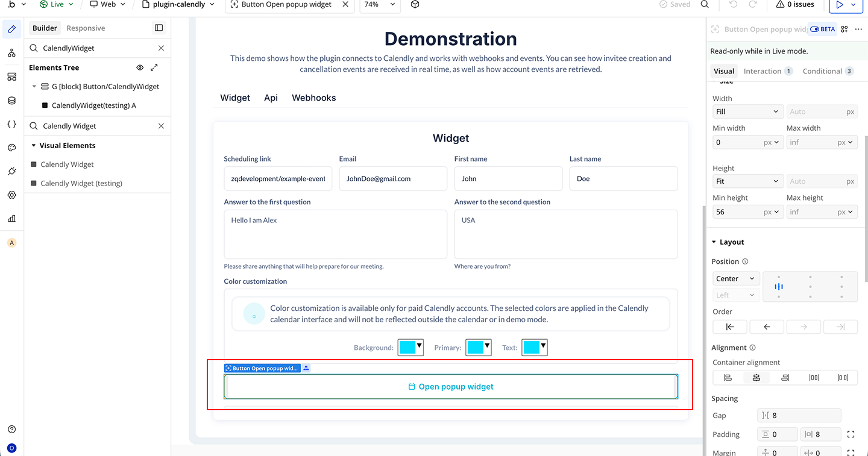868x456 pixels.
Task: Align container content to the left
Action: pos(728,378)
